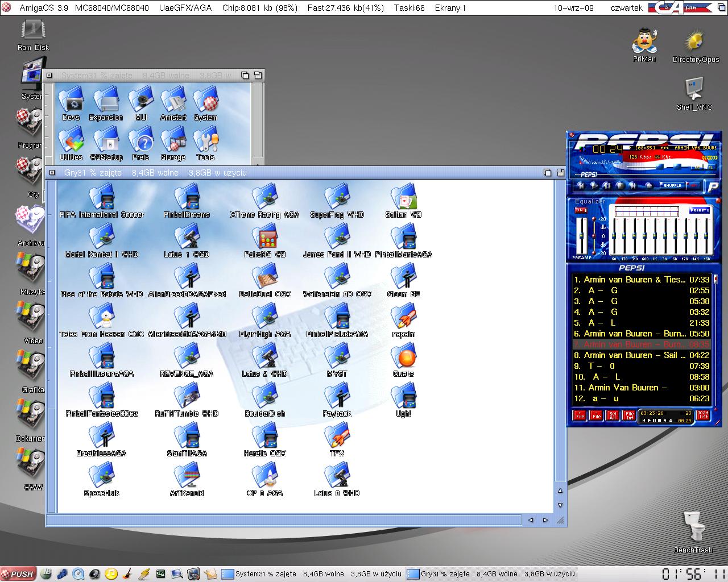Open the BenchTrash toilet icon
Image resolution: width=728 pixels, height=582 pixels.
tap(693, 533)
